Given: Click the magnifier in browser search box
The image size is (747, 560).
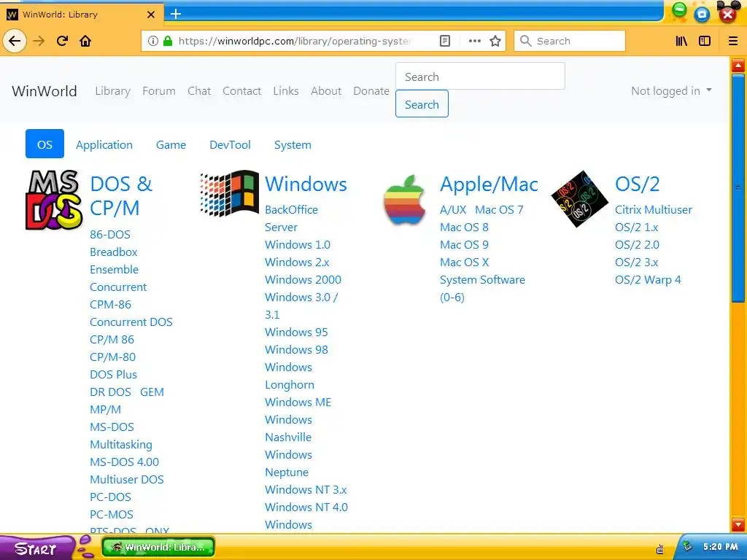Looking at the screenshot, I should tap(525, 41).
